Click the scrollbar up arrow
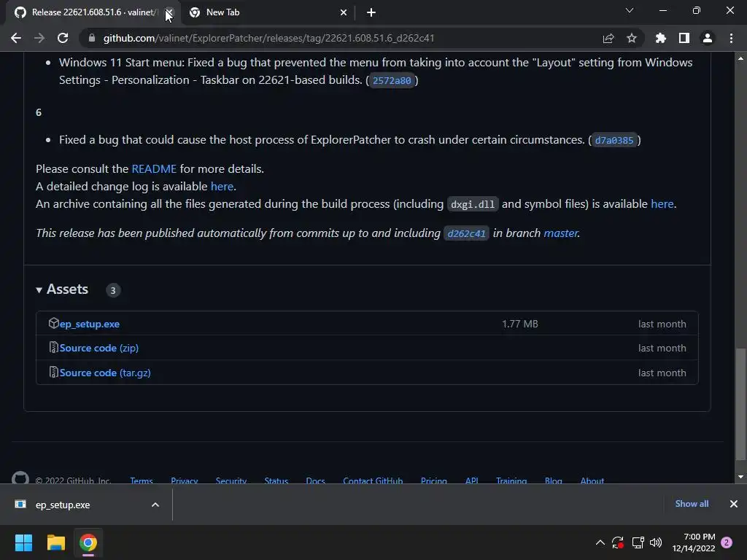 740,58
